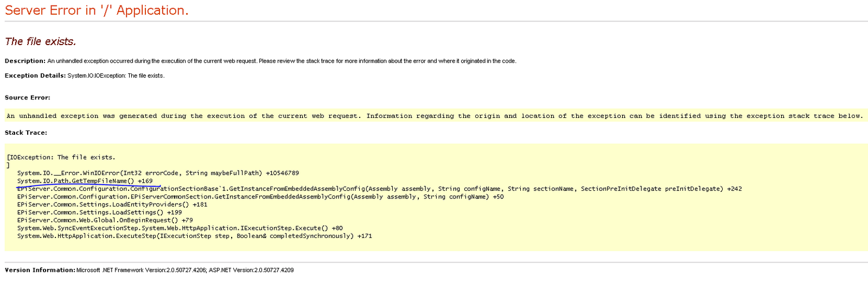
Task: Click the 'Source Error:' label
Action: pyautogui.click(x=28, y=98)
